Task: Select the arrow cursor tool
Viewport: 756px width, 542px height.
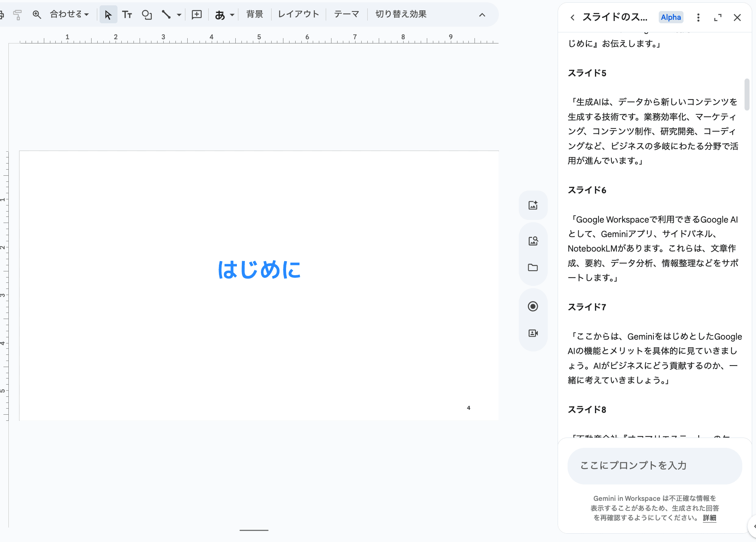Action: (108, 15)
